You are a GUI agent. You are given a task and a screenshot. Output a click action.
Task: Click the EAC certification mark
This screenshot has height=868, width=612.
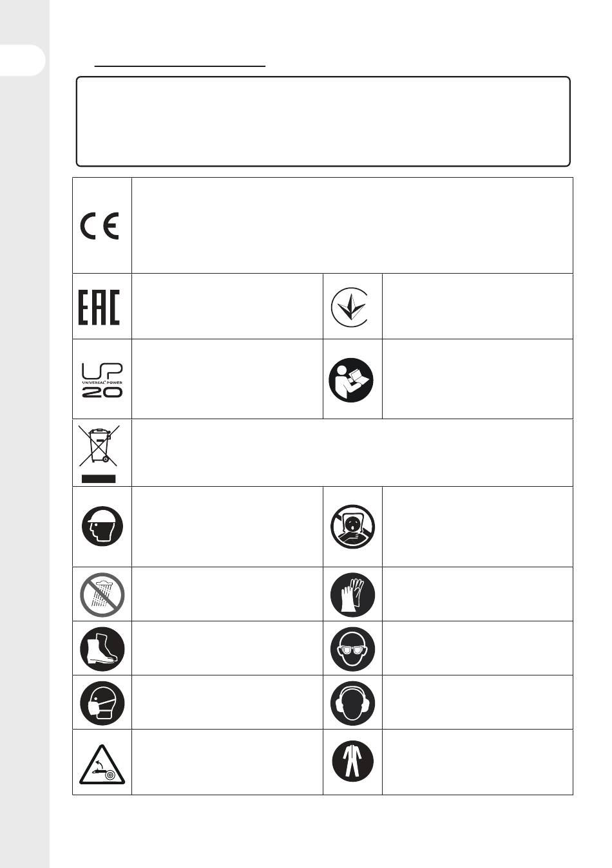click(99, 307)
